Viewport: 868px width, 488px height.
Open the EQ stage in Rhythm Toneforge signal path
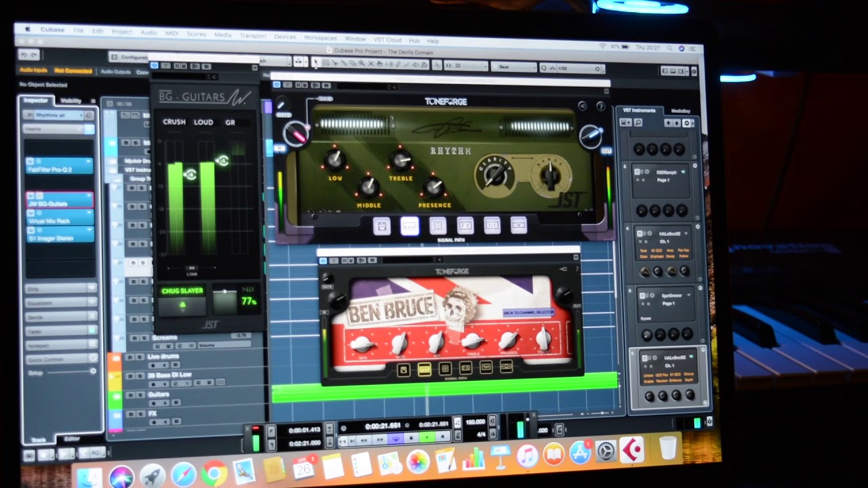click(x=492, y=226)
